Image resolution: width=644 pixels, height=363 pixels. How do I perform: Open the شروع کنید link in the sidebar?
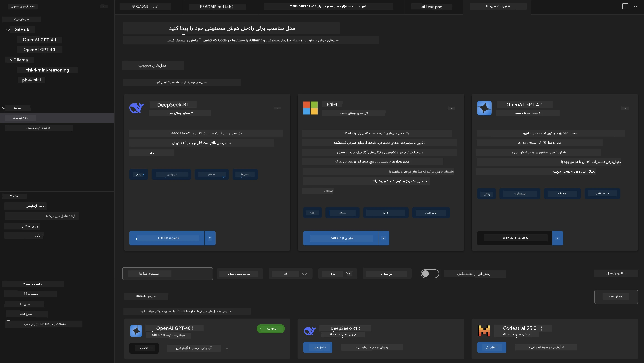26,314
